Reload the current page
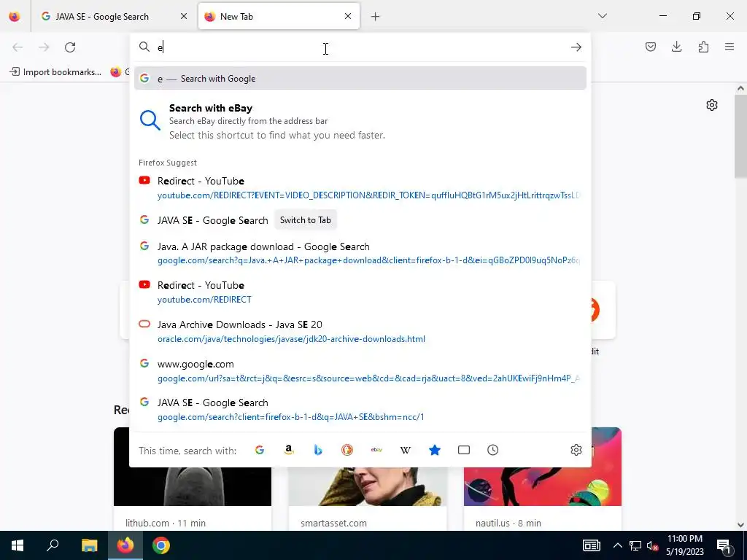This screenshot has height=560, width=747. tap(70, 47)
